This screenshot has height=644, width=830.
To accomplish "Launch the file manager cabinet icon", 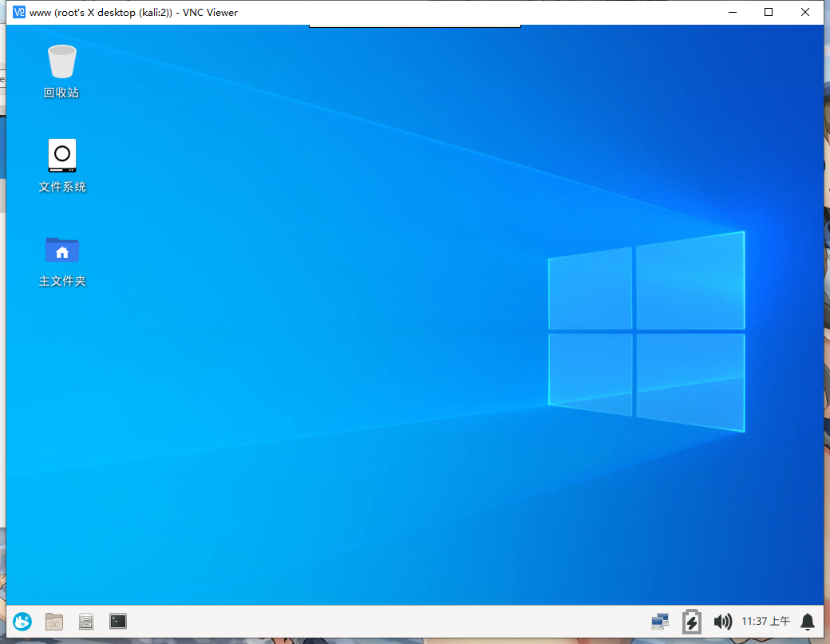I will [x=85, y=621].
